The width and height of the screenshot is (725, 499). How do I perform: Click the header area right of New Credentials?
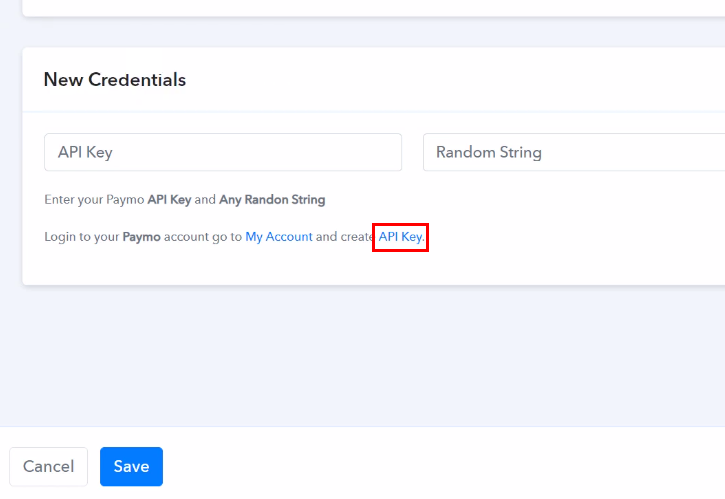coord(450,80)
